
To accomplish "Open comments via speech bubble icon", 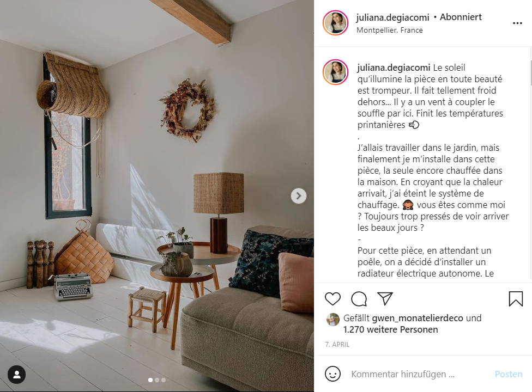I will pos(359,299).
